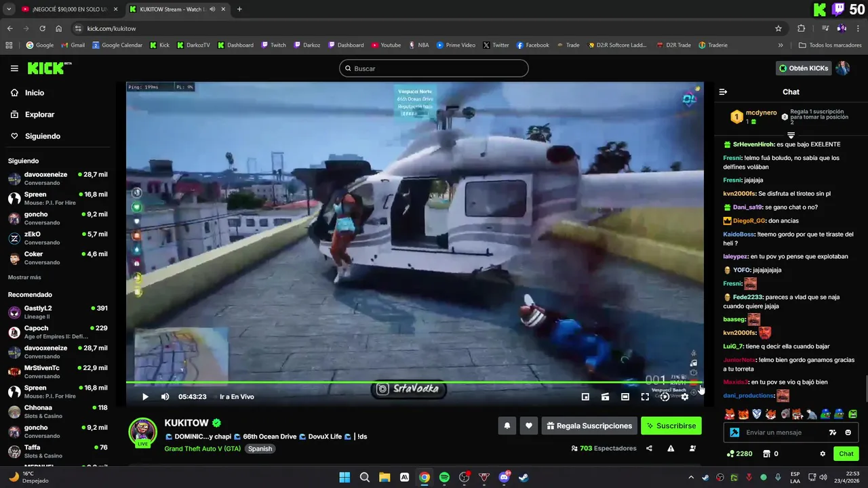Viewport: 868px width, 488px height.
Task: Toggle the heart follow button
Action: coord(529,426)
